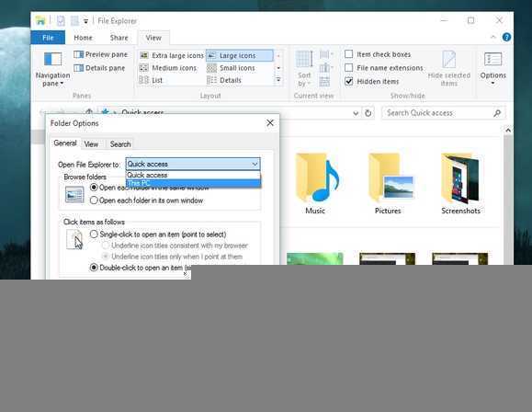The height and width of the screenshot is (412, 532).
Task: Switch layout to Details view
Action: coord(224,80)
